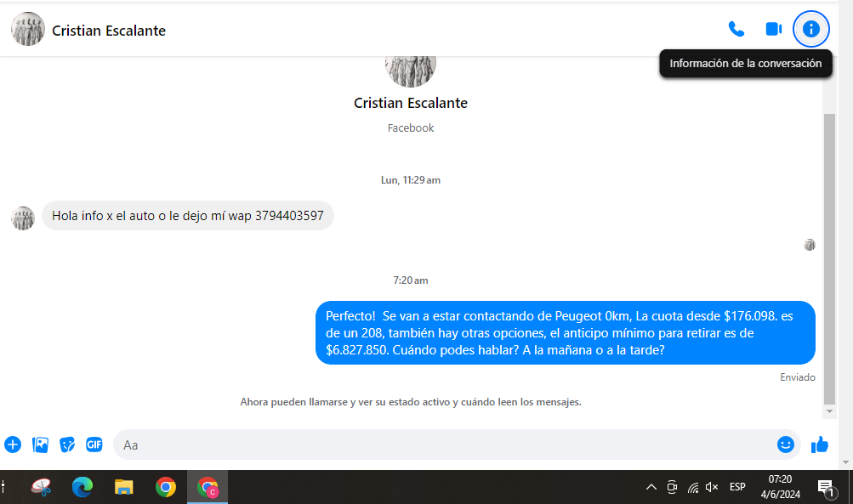The width and height of the screenshot is (853, 504).
Task: Open Microsoft Edge from the taskbar
Action: pyautogui.click(x=82, y=487)
